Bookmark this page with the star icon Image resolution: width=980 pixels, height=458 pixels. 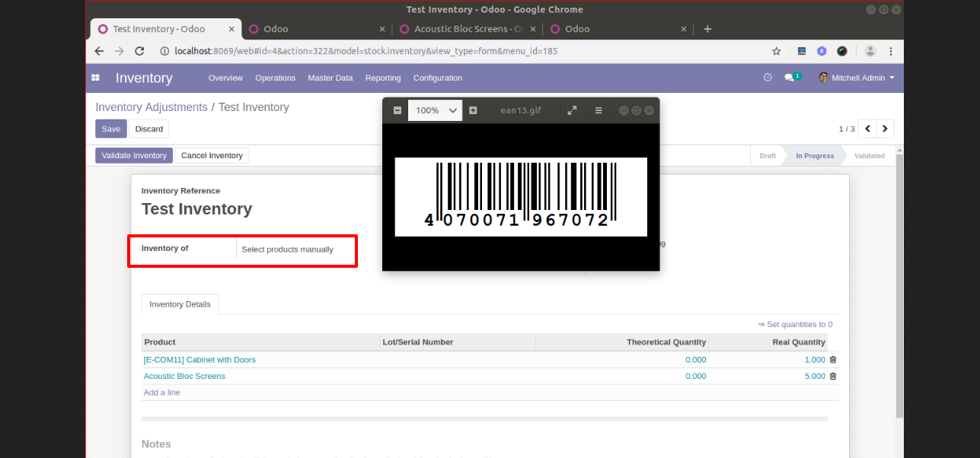(x=776, y=51)
